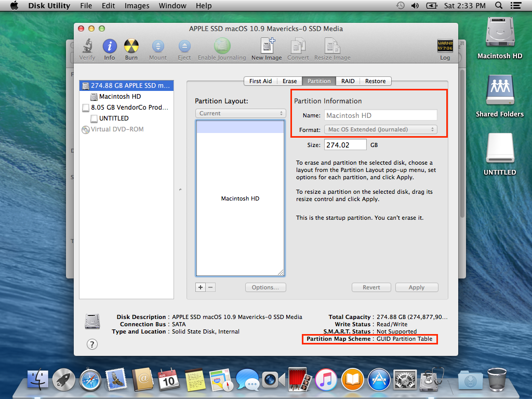Switch to Erase tab

(289, 81)
